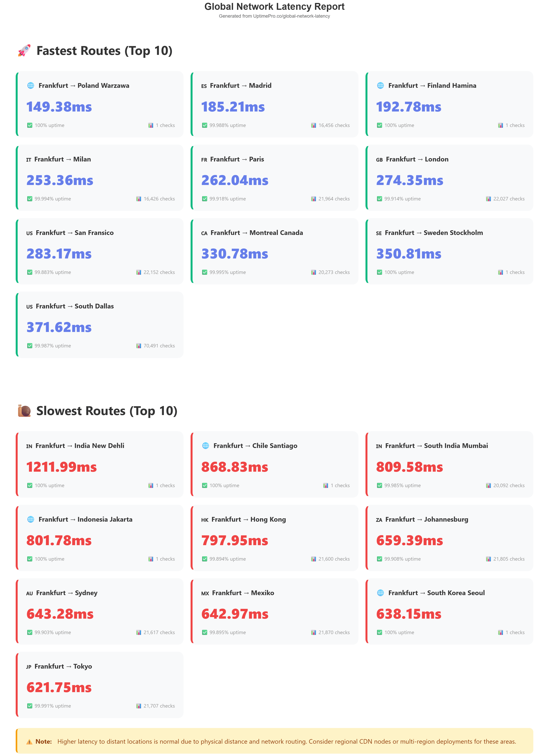
Task: Click the Frankfurt → Sydney route title
Action: [67, 593]
